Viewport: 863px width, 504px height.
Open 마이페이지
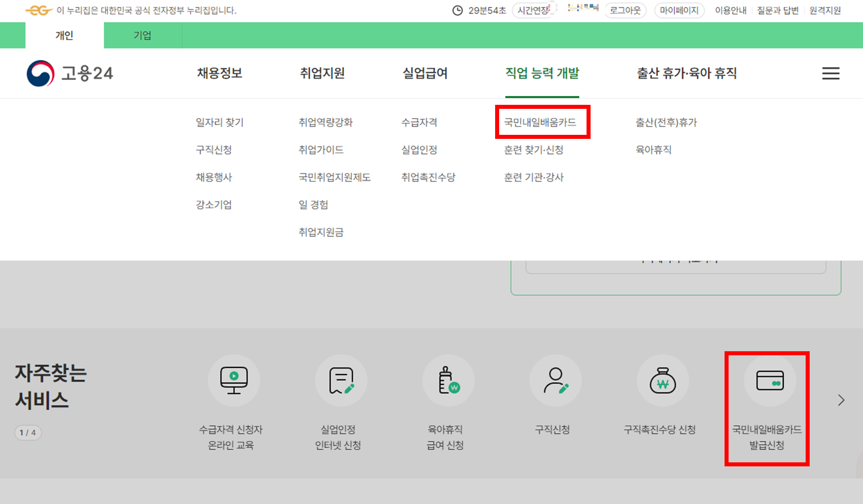(679, 10)
